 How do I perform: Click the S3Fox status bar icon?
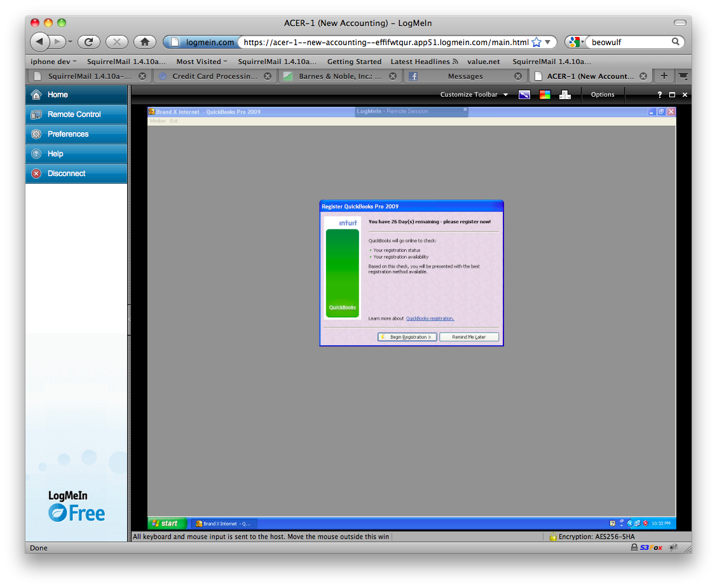651,547
